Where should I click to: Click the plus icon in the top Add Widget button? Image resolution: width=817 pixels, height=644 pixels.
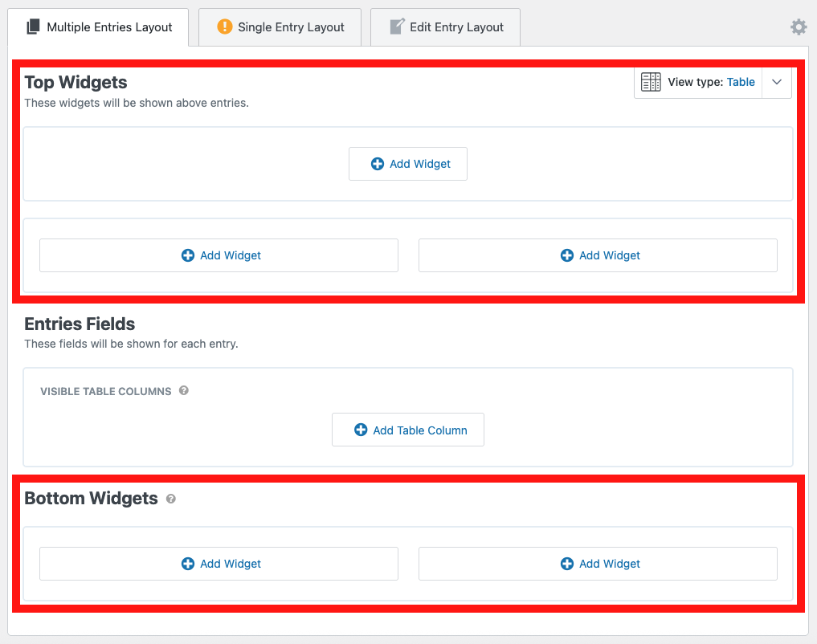[377, 164]
